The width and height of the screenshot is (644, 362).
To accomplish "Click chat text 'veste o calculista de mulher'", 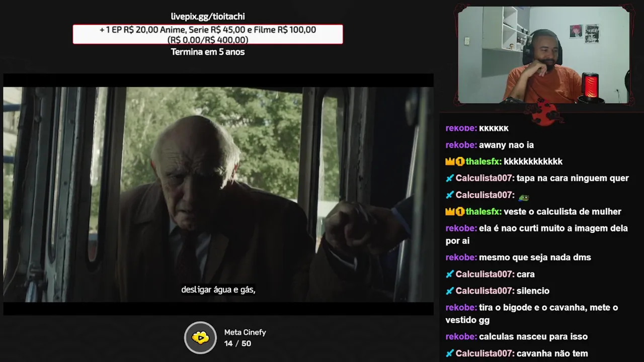I will click(x=562, y=212).
